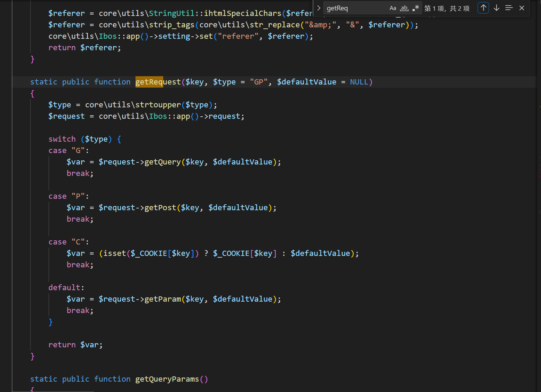Image resolution: width=541 pixels, height=392 pixels.
Task: Close the find widget
Action: tap(522, 8)
